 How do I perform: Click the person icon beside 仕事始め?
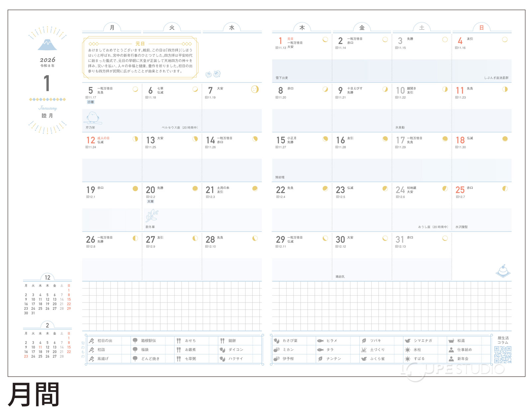tap(451, 350)
